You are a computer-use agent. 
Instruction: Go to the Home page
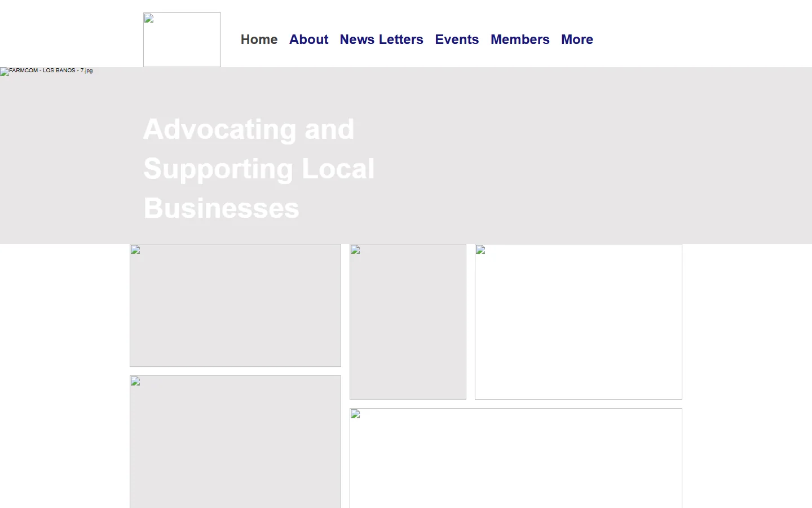click(259, 40)
